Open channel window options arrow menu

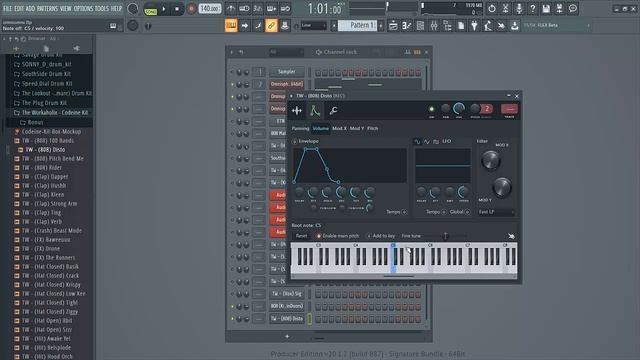click(291, 96)
